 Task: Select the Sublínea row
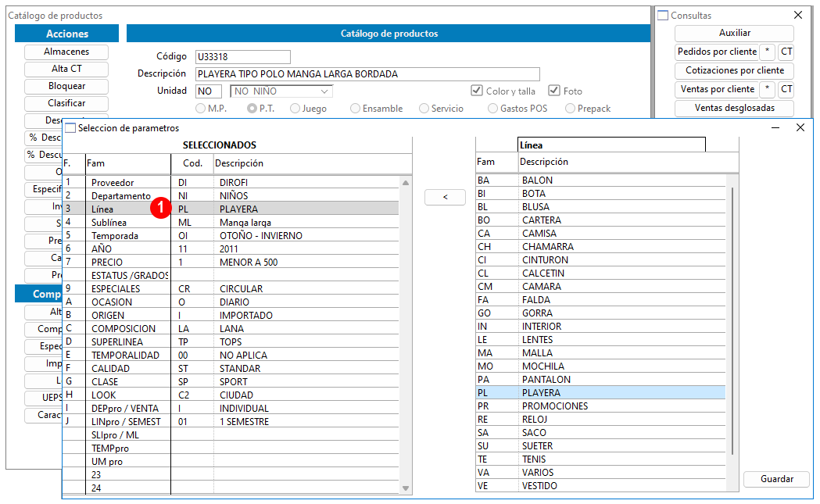231,222
